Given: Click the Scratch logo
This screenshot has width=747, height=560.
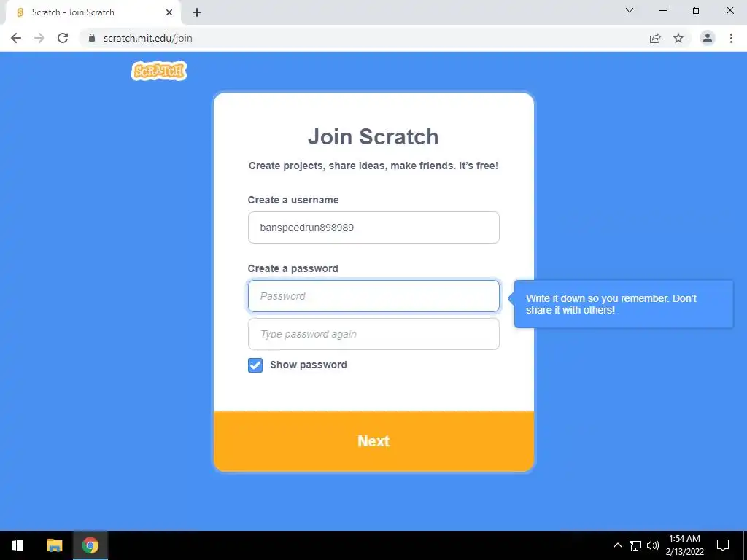Looking at the screenshot, I should pos(159,71).
